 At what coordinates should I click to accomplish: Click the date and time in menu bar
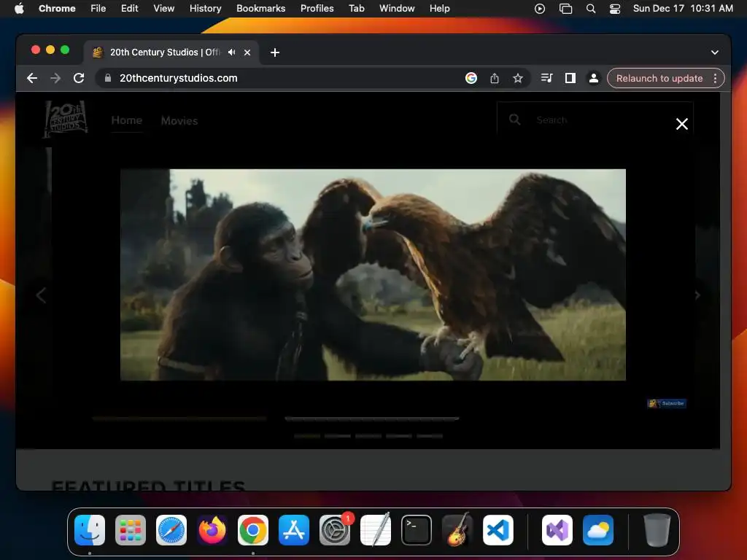[x=683, y=9]
